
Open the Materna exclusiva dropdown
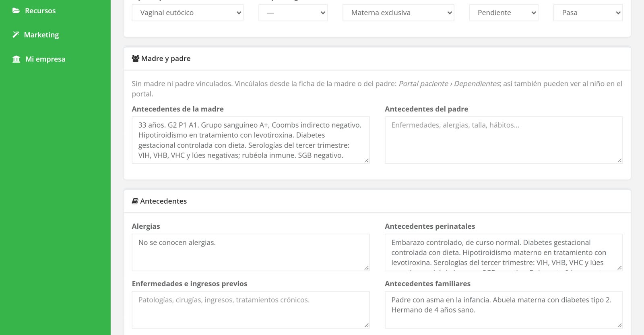(x=398, y=13)
